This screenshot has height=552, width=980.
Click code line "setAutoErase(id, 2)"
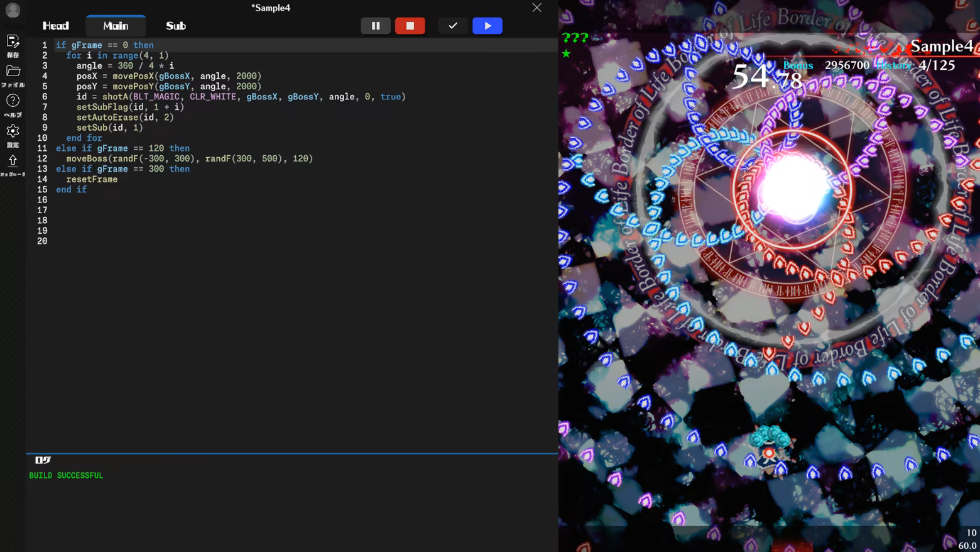click(126, 118)
